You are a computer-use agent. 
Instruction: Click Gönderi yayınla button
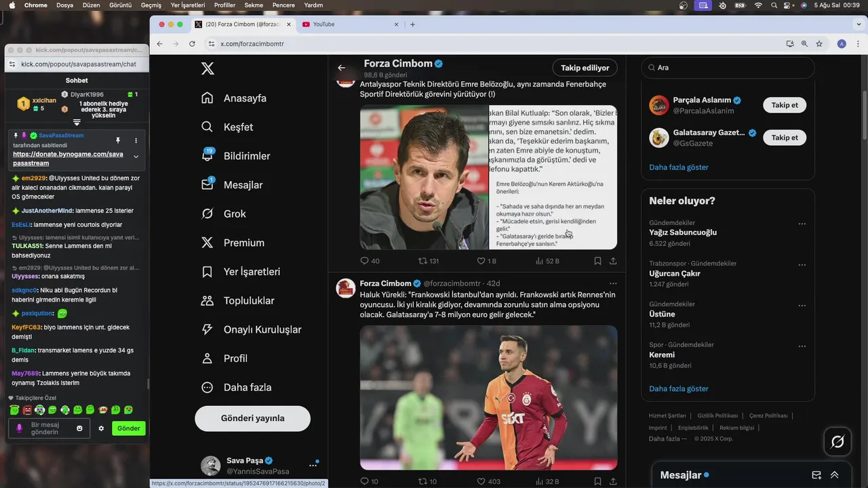click(x=252, y=418)
